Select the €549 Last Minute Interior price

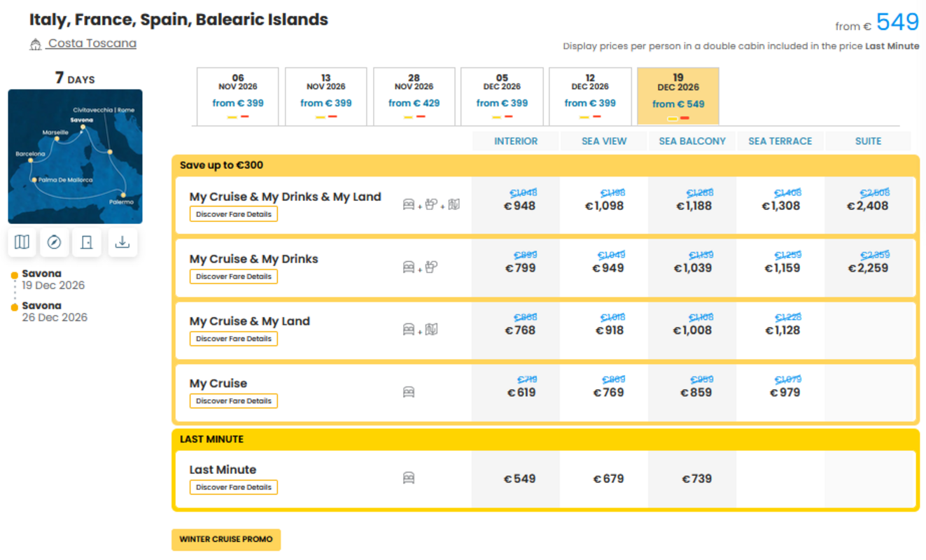[519, 479]
